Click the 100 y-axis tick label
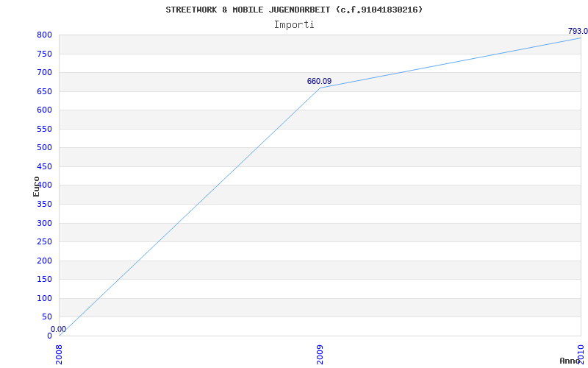Image resolution: width=588 pixels, height=368 pixels. click(44, 299)
